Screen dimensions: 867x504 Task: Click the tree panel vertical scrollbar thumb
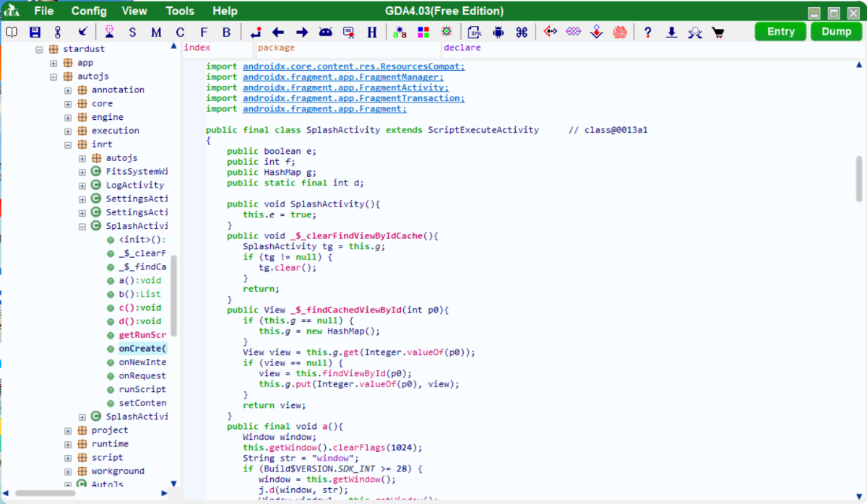point(173,296)
